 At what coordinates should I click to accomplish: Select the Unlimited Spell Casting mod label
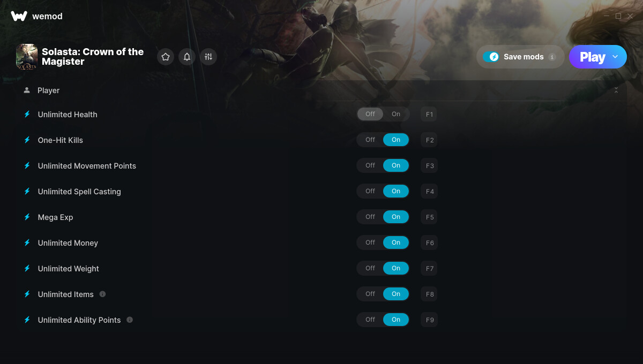pos(79,192)
